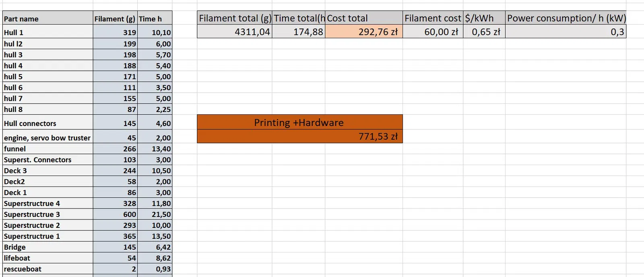Select the Part name header cell
644x277 pixels.
(x=47, y=19)
